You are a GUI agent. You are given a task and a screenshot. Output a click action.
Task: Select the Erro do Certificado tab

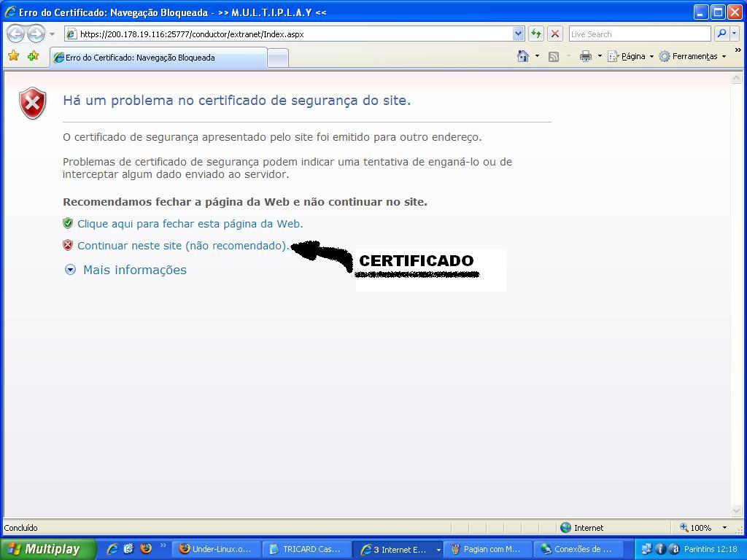coord(158,58)
